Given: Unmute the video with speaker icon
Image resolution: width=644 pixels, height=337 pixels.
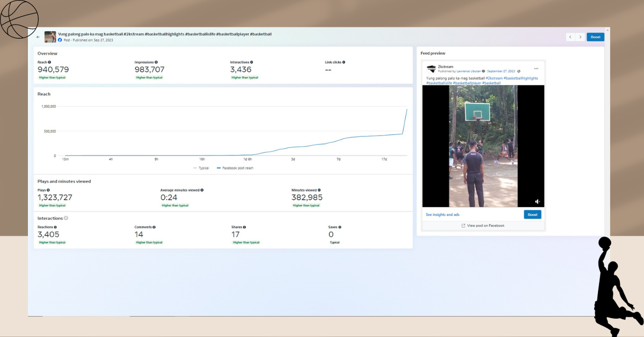Looking at the screenshot, I should (x=537, y=201).
